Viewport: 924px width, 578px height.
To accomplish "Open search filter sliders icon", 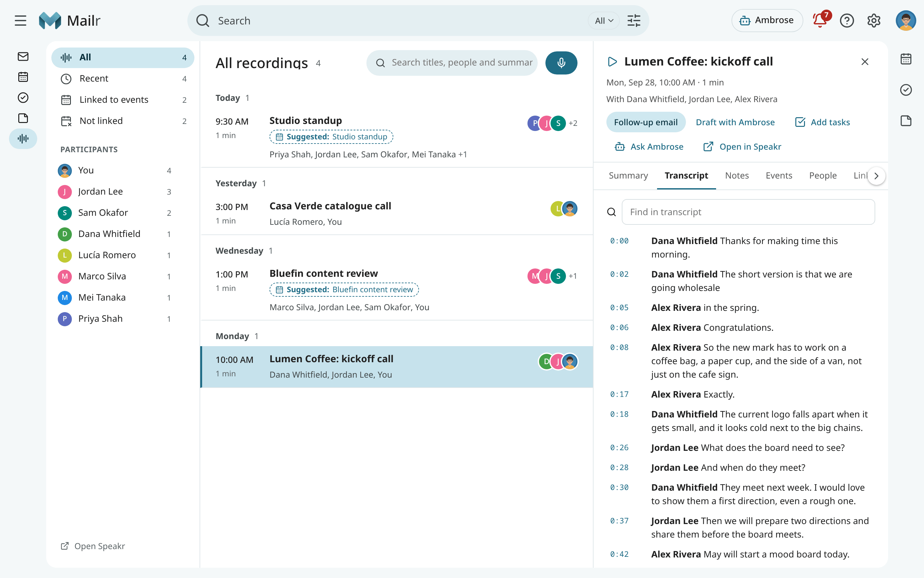I will coord(634,21).
